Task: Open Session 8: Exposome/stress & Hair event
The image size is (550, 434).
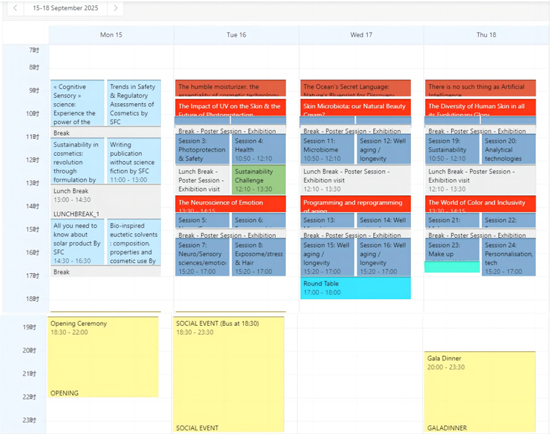Action: 259,257
